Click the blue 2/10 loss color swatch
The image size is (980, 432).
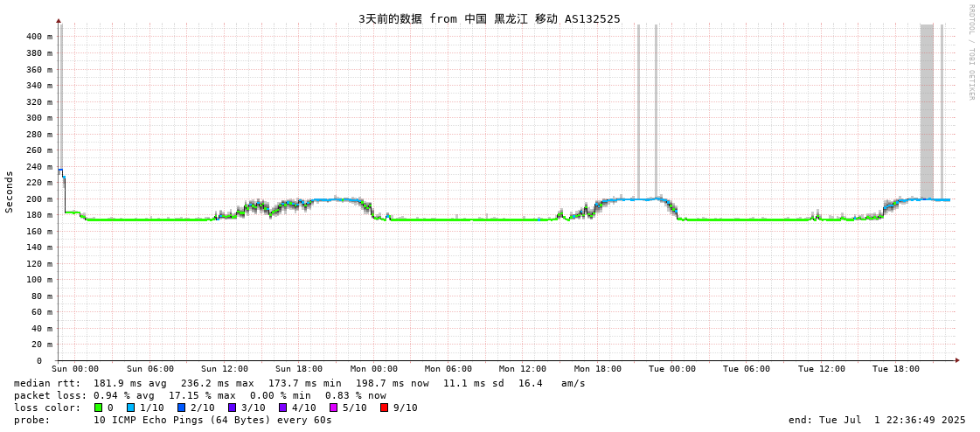181,408
